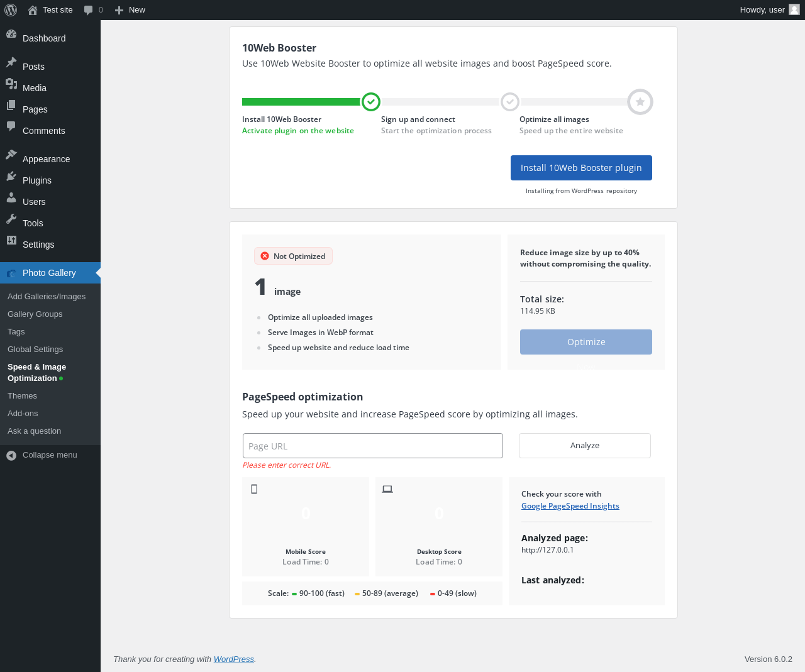Click the Photo Gallery logo icon
Viewport: 805px width, 672px height.
click(x=11, y=273)
